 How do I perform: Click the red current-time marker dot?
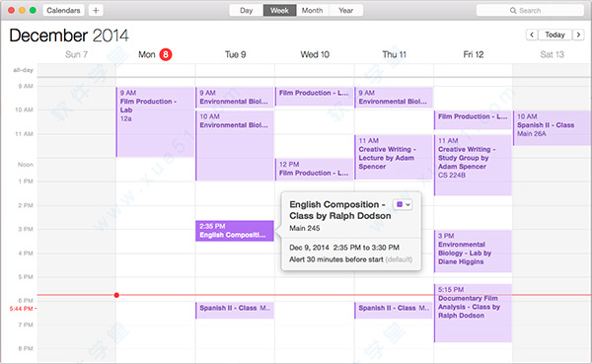(x=116, y=295)
